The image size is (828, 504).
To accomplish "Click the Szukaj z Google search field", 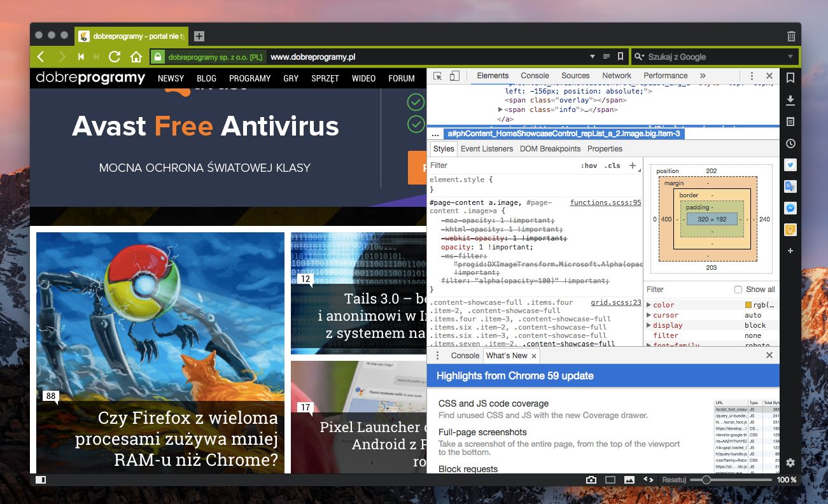I will pos(713,57).
